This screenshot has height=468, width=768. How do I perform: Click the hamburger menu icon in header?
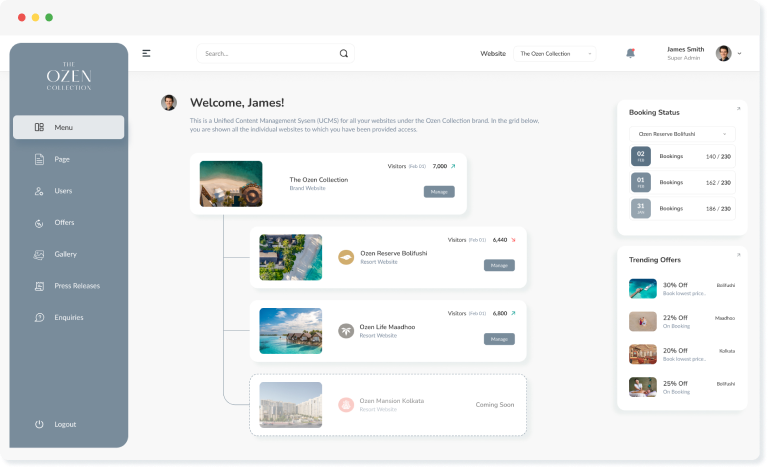(146, 54)
